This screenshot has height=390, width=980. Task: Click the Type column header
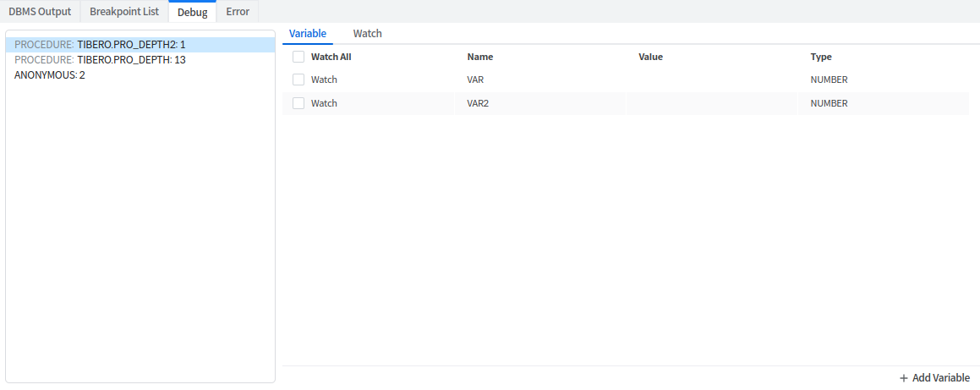click(821, 57)
